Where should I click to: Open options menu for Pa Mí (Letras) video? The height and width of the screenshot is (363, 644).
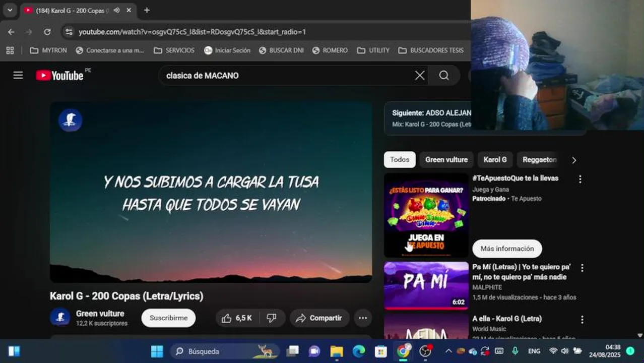pyautogui.click(x=582, y=268)
